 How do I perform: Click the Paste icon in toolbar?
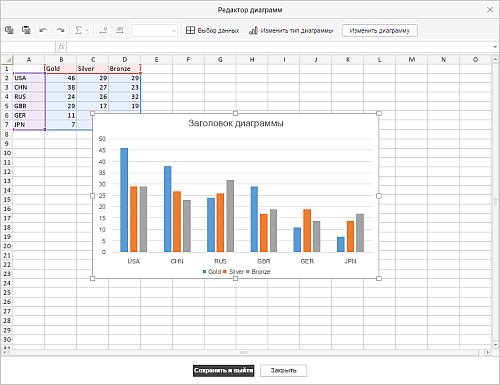(x=26, y=30)
